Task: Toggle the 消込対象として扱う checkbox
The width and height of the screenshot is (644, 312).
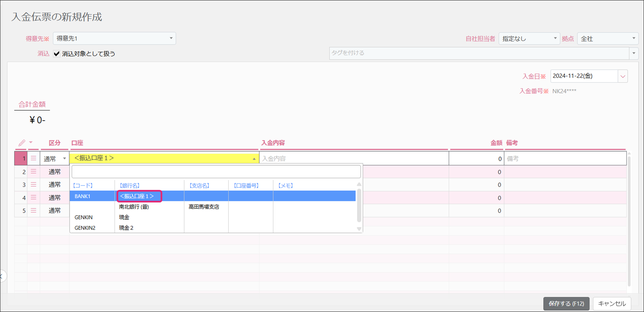Action: click(x=57, y=54)
